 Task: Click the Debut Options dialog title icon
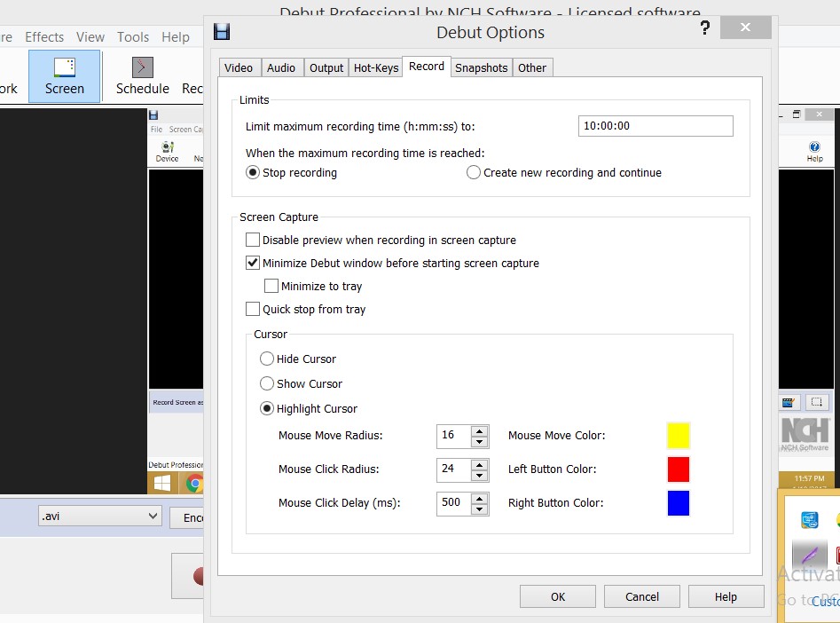click(x=222, y=32)
